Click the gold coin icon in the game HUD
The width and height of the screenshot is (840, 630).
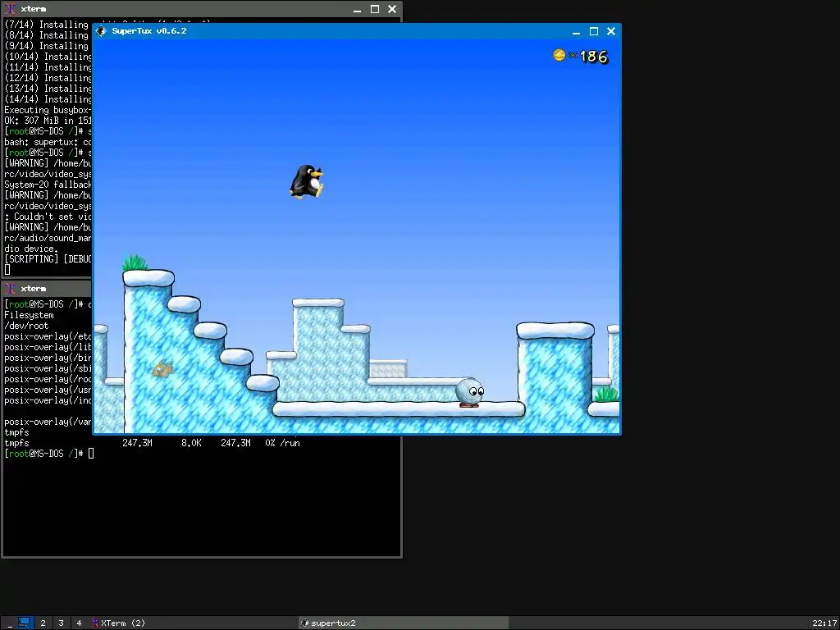(x=559, y=55)
